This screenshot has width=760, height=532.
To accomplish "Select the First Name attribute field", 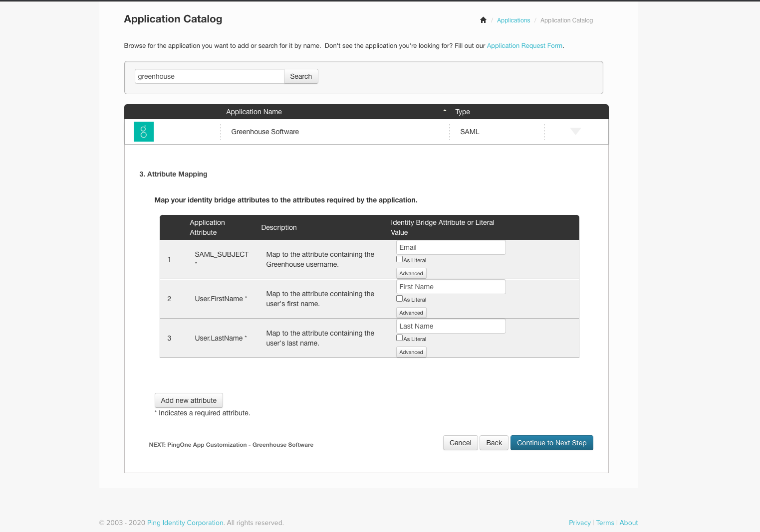I will (451, 287).
